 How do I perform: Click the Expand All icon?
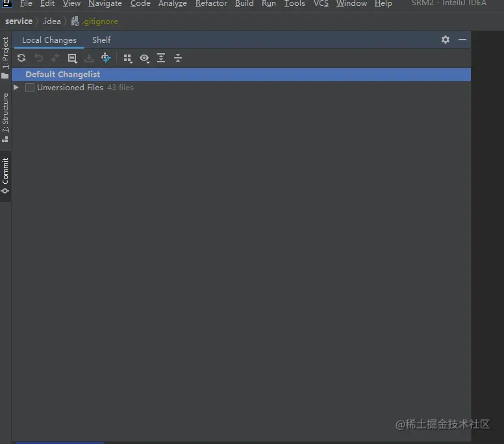161,58
